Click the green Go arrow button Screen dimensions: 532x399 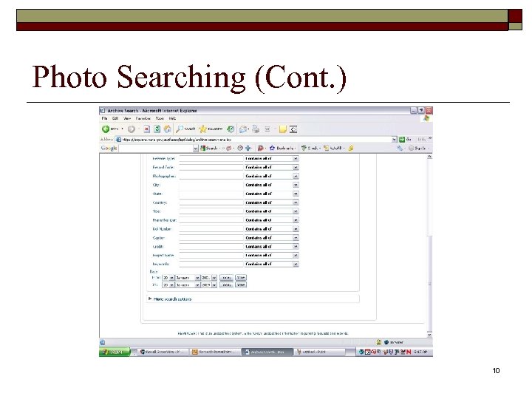click(x=402, y=139)
